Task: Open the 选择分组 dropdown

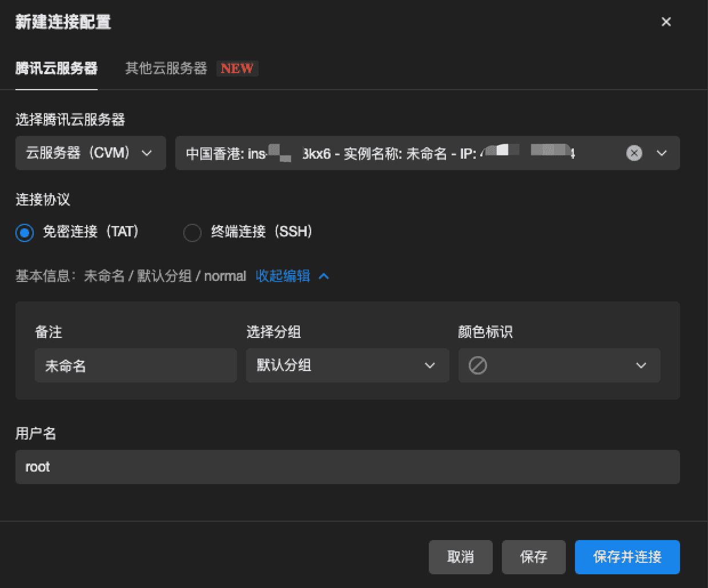Action: [x=347, y=365]
